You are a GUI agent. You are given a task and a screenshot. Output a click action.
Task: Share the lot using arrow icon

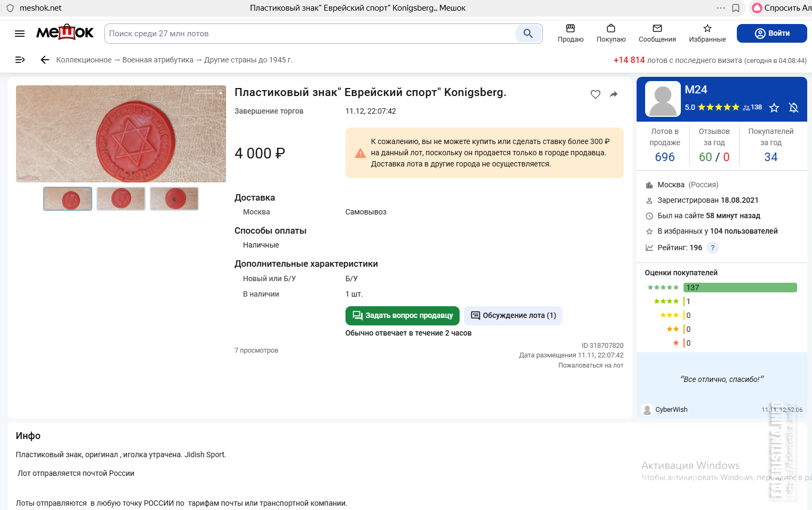point(614,94)
